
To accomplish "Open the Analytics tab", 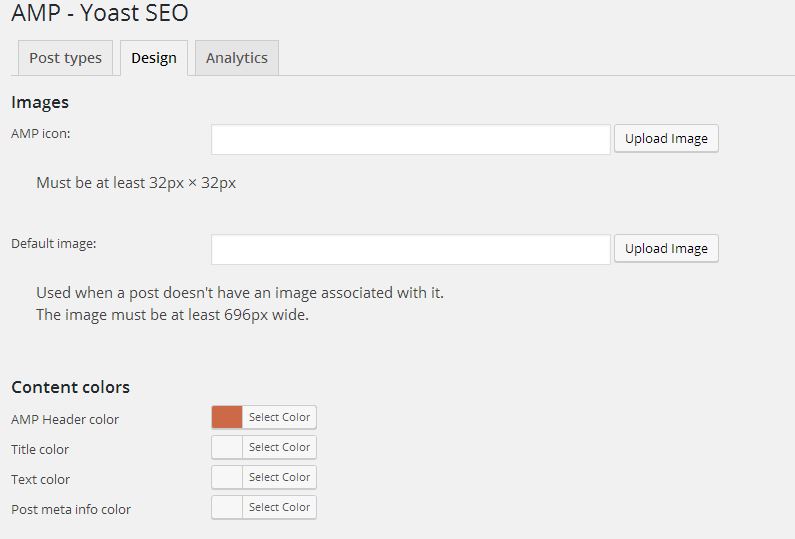I will coord(237,58).
